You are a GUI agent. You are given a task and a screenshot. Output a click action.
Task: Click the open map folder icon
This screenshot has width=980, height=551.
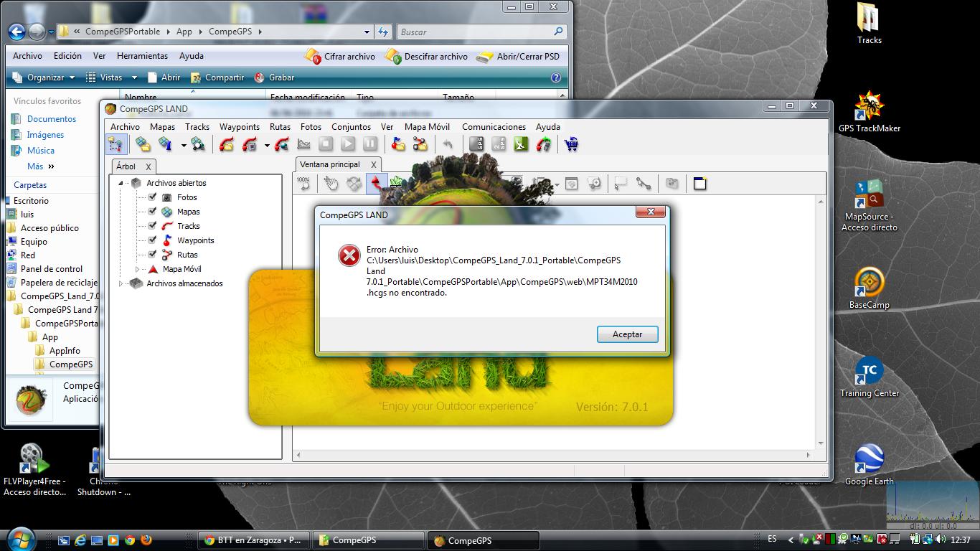[x=143, y=144]
